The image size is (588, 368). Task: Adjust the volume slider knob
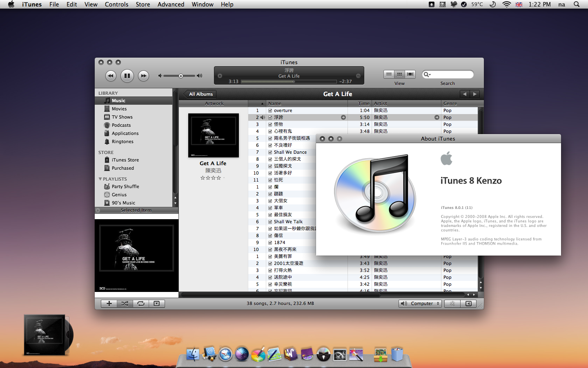click(x=180, y=76)
